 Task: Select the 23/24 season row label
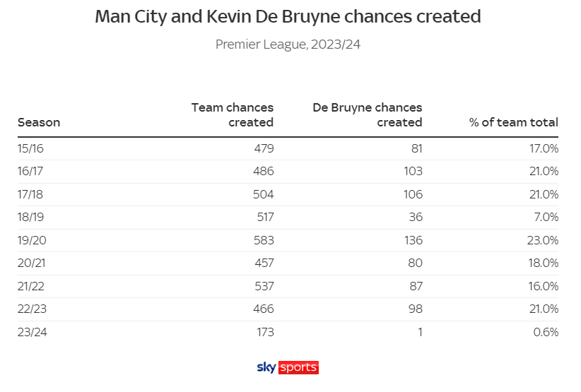coord(33,332)
